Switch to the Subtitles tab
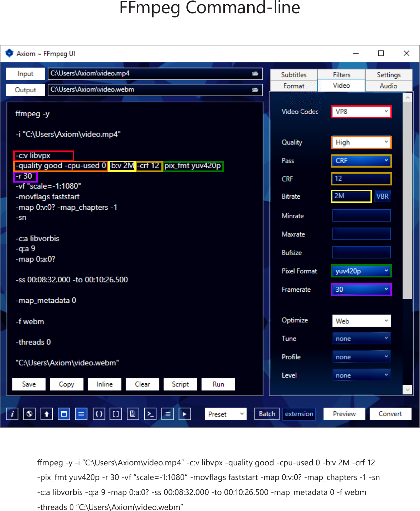 pos(294,75)
